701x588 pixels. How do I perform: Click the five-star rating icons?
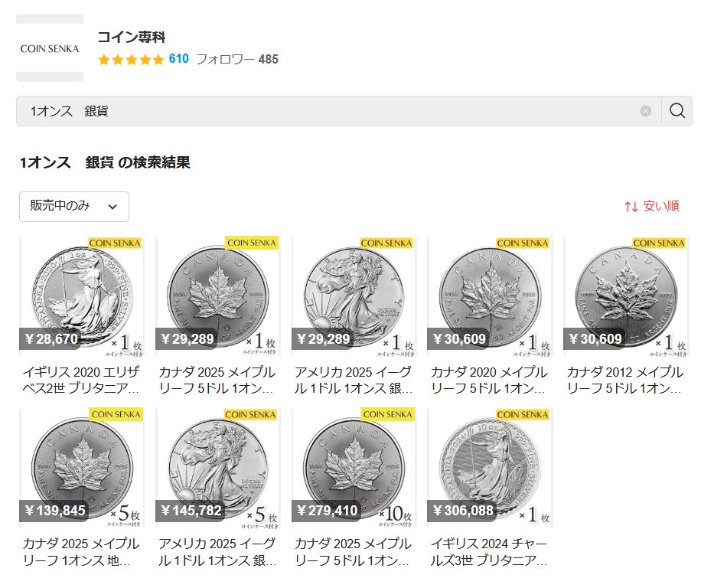pyautogui.click(x=131, y=60)
